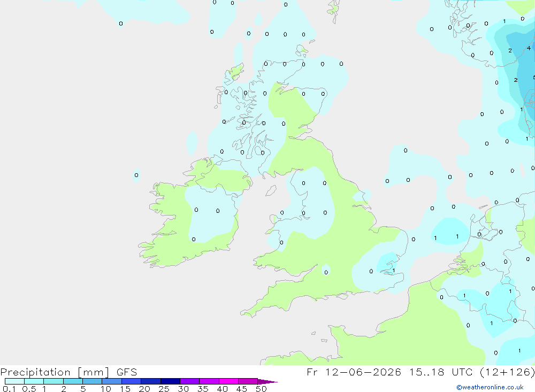Click the "45" legend scale label

click(x=242, y=389)
